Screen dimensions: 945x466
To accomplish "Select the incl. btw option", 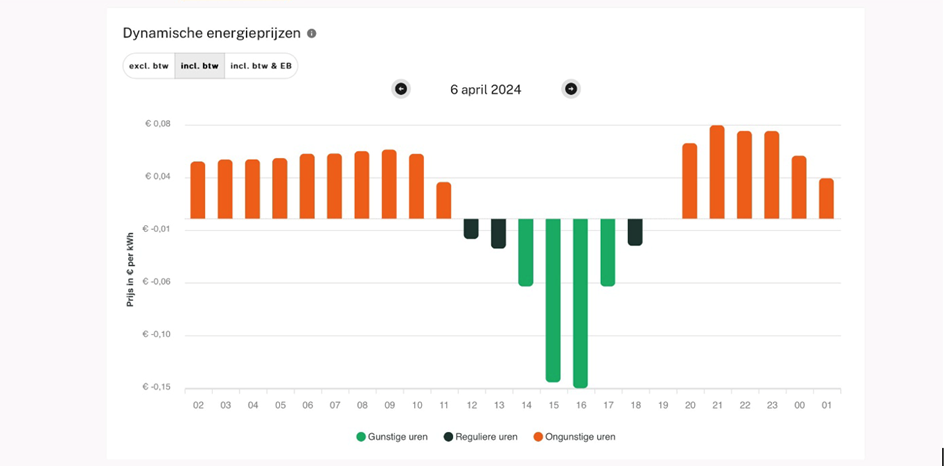I will tap(199, 66).
